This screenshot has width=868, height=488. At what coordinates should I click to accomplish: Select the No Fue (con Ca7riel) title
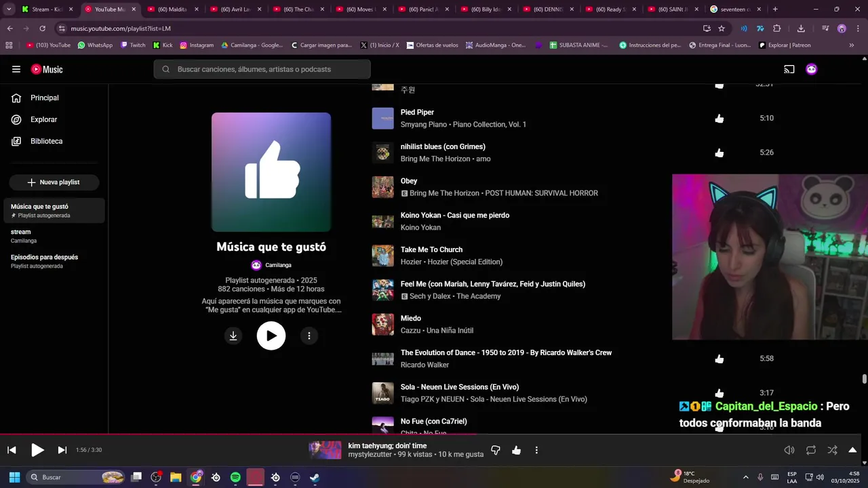(433, 422)
